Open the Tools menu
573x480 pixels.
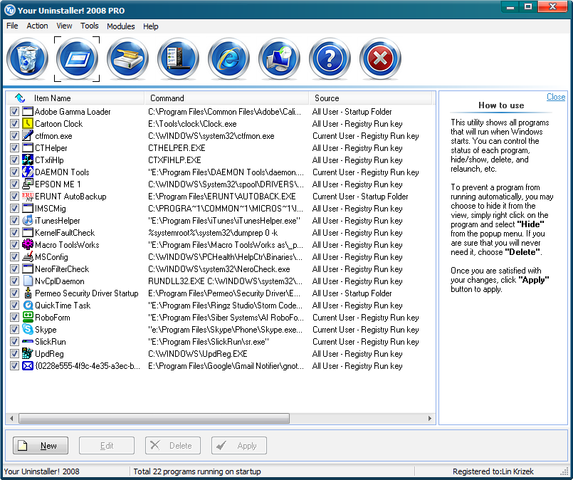pos(90,26)
